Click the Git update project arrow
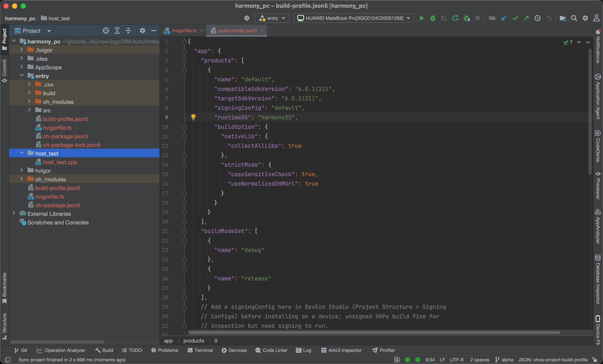This screenshot has height=364, width=603. click(504, 18)
